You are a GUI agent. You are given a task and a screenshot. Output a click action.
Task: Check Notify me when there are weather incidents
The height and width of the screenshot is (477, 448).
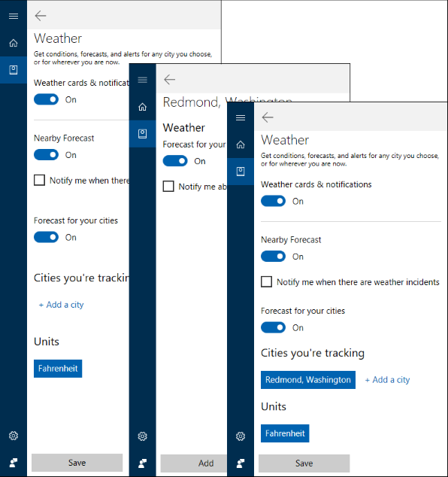[267, 281]
